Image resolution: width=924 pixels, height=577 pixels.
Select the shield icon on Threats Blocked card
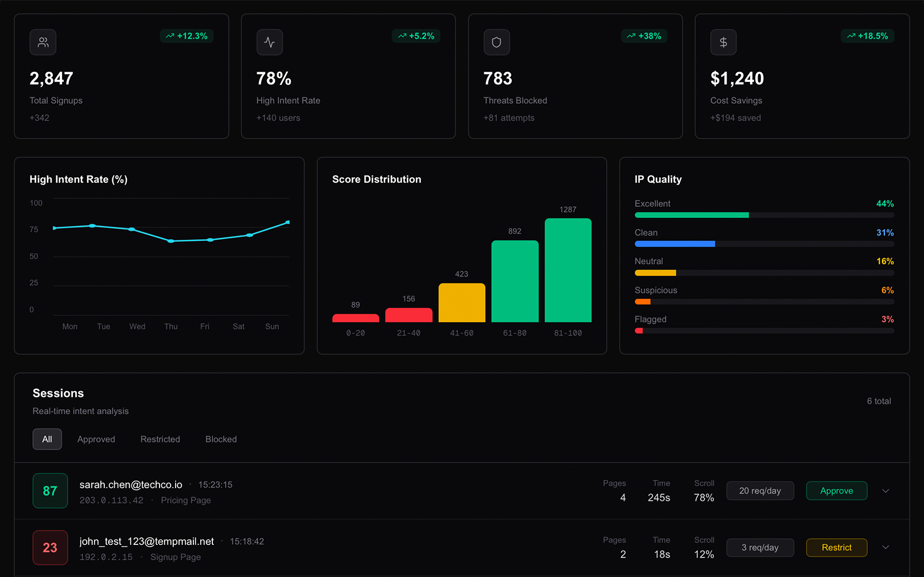click(496, 42)
